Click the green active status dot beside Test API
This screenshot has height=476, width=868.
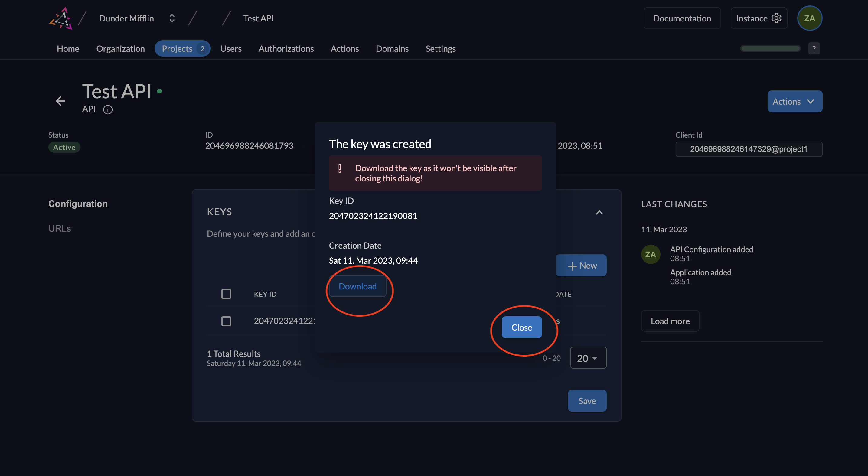pos(159,91)
